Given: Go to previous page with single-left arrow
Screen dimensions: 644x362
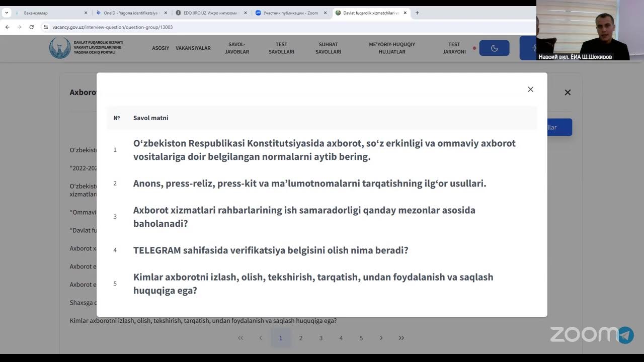Looking at the screenshot, I should [261, 338].
